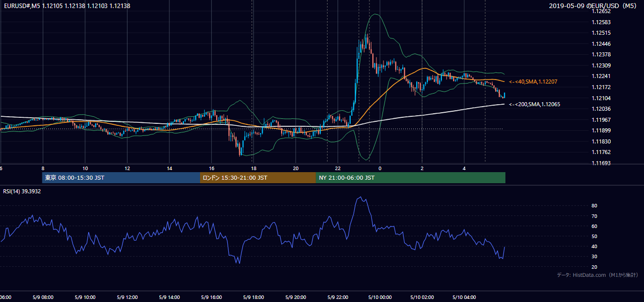Click price axis label 1.12172
644x302 pixels.
[601, 87]
